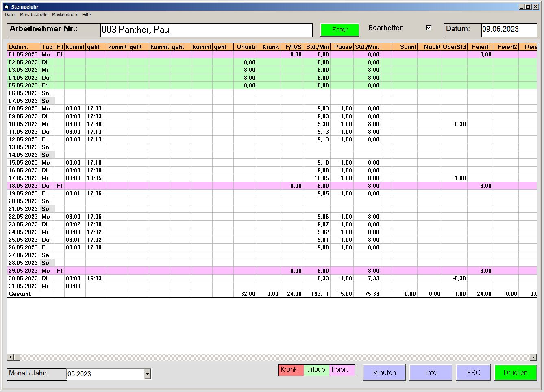Select the red Krank color legend

pyautogui.click(x=291, y=370)
